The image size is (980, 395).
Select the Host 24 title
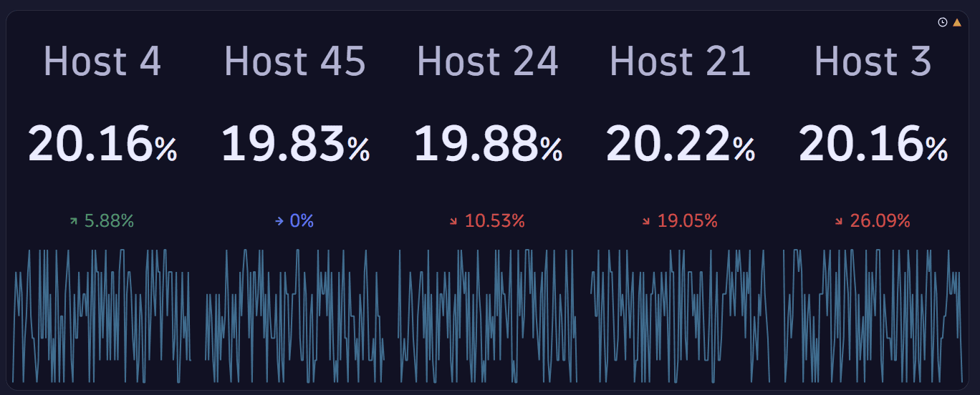488,62
